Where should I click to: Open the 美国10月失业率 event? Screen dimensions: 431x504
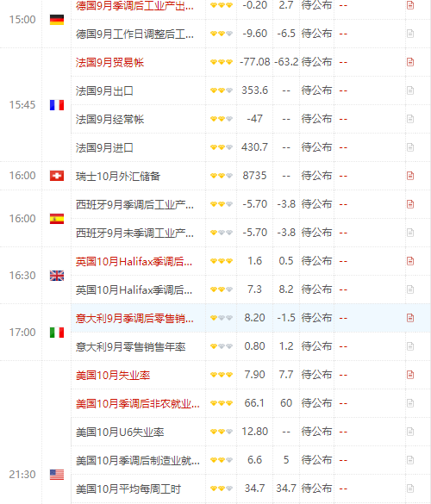coord(113,375)
